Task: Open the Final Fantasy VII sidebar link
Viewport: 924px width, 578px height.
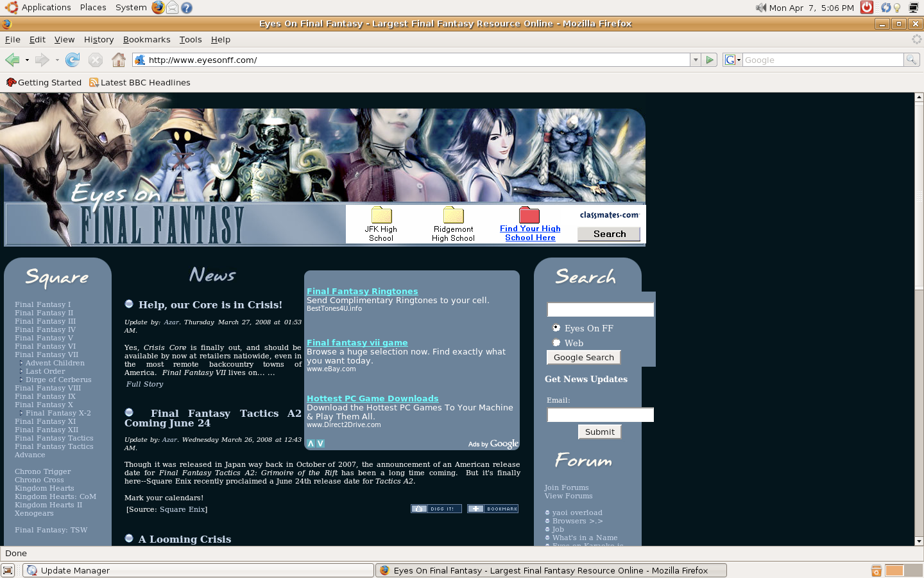Action: [46, 355]
